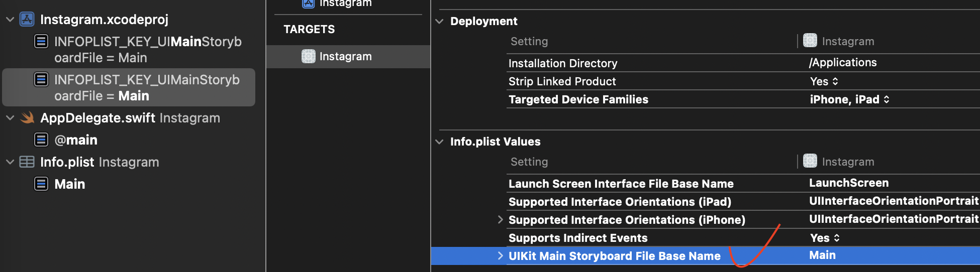Expand Supported Interface Orientations (iPhone) row

[500, 219]
